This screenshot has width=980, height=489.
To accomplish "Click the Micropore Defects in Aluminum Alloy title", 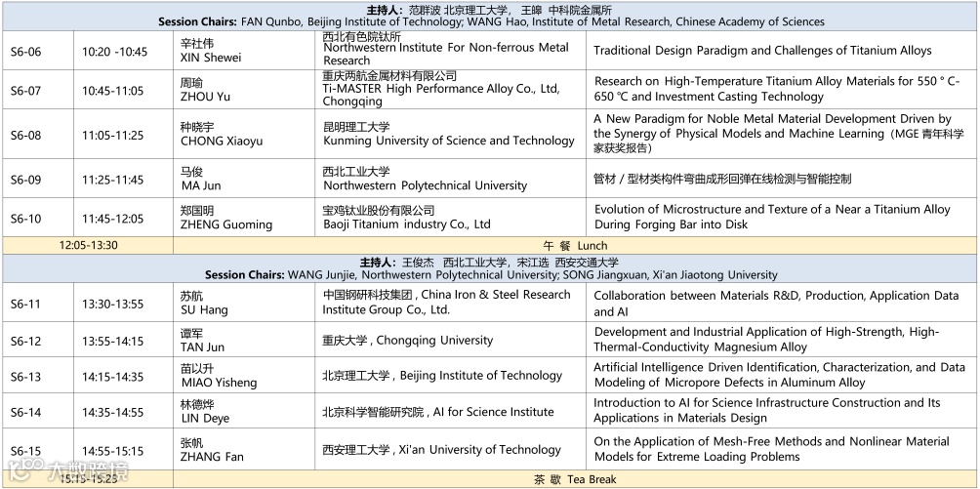I will click(x=779, y=375).
